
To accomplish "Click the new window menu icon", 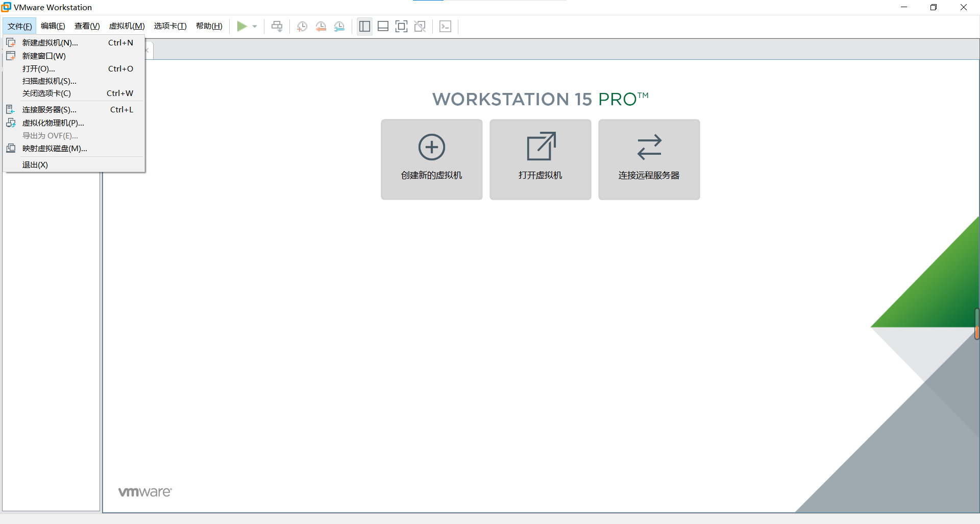I will point(11,55).
